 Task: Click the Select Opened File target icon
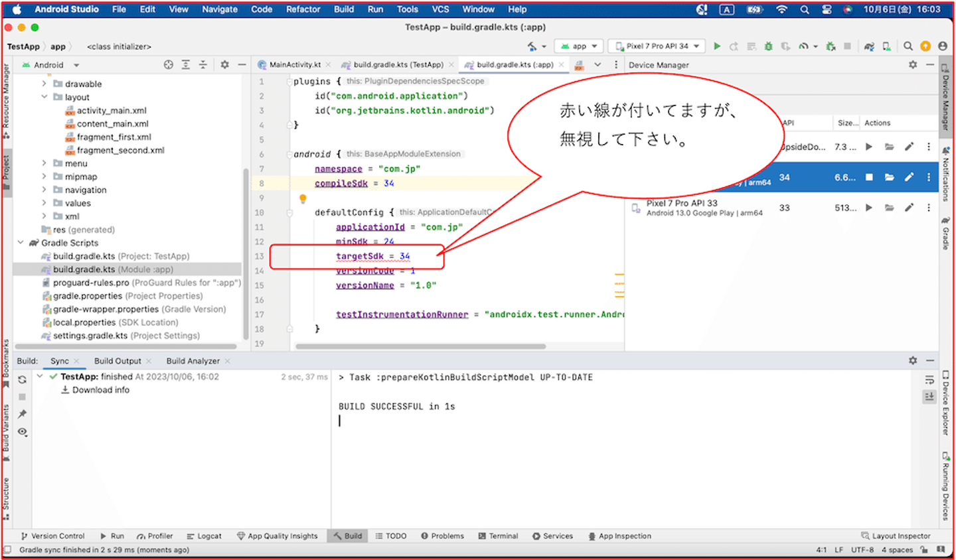[169, 65]
